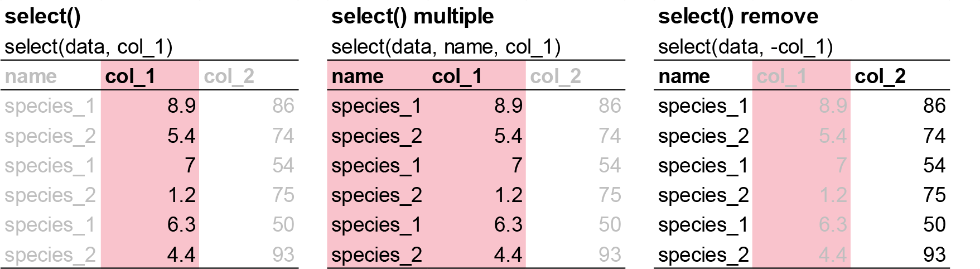Click the code text "select(data, -col_1)"
Image resolution: width=980 pixels, height=269 pixels.
[x=745, y=47]
